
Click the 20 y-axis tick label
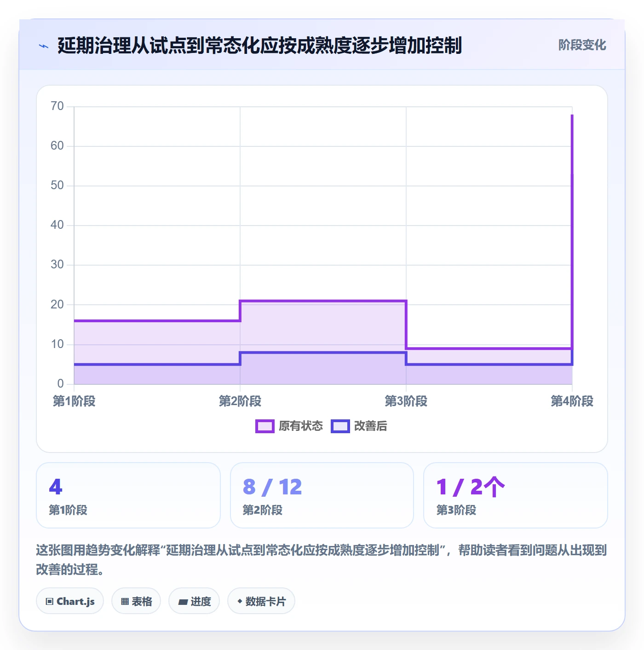57,305
